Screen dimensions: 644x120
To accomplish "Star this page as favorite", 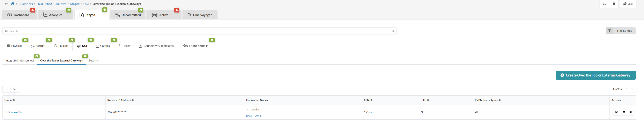I will (6, 4).
